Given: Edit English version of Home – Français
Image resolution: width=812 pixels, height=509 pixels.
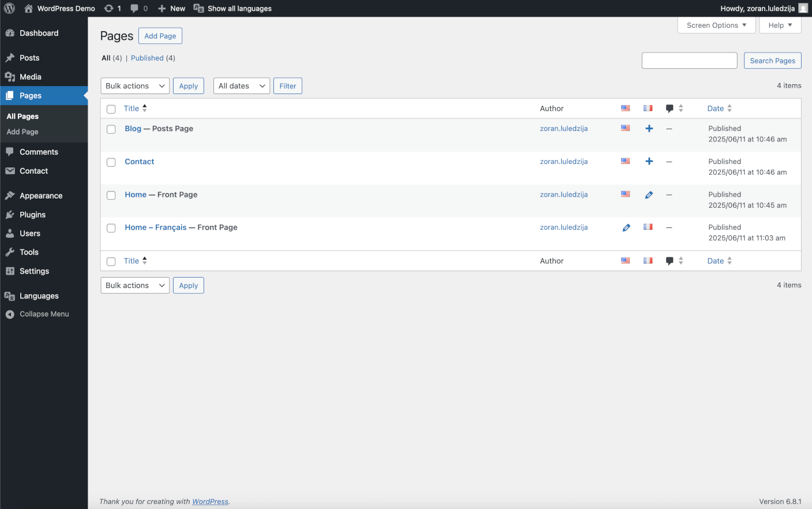Looking at the screenshot, I should click(626, 228).
